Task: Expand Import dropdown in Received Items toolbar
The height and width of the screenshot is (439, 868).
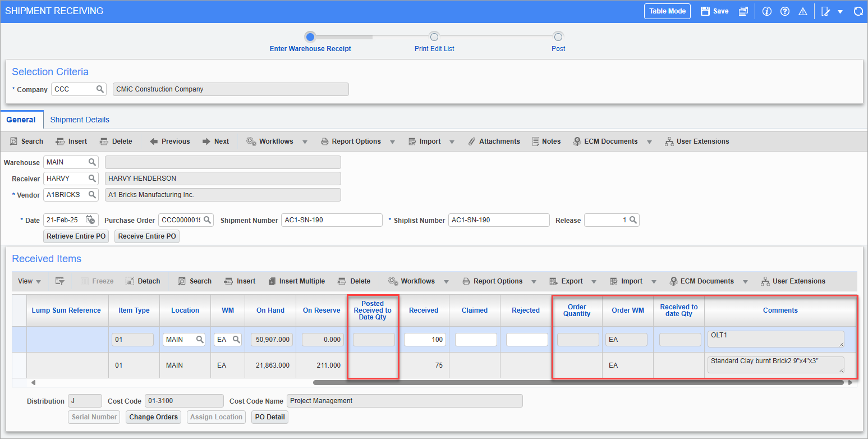Action: pyautogui.click(x=654, y=282)
